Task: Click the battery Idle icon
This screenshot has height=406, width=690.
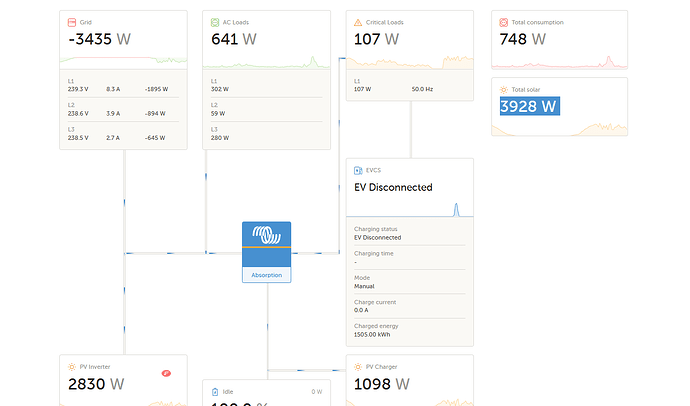Action: (215, 392)
